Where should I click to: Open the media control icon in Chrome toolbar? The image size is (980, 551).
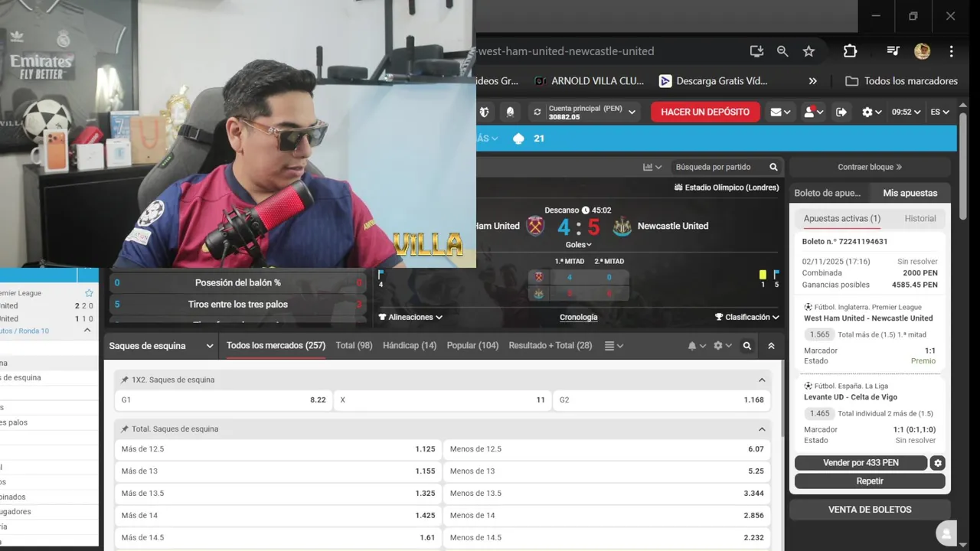pos(893,51)
